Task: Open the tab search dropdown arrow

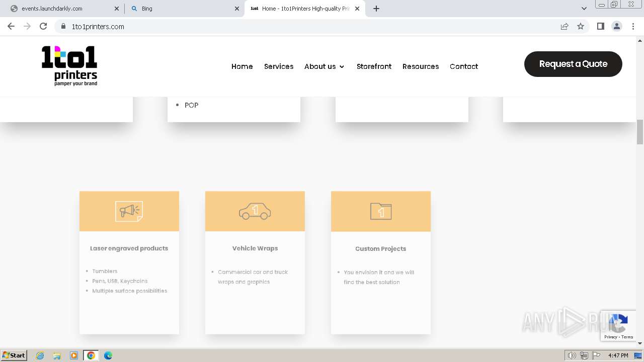Action: tap(584, 9)
